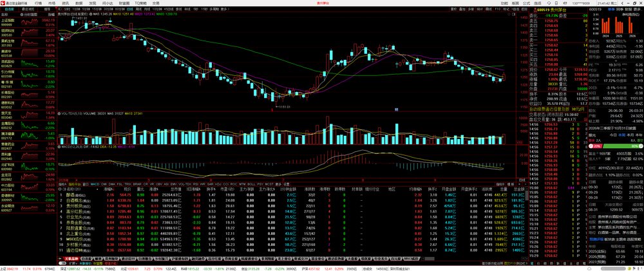The image size is (644, 271).
Task: Click the mobile phone icon in title bar
Action: 556,3
